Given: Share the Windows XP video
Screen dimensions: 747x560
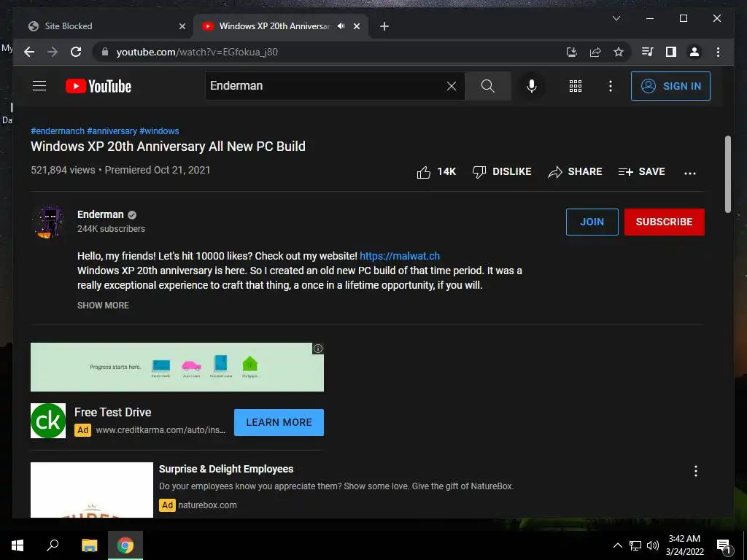Looking at the screenshot, I should tap(575, 172).
